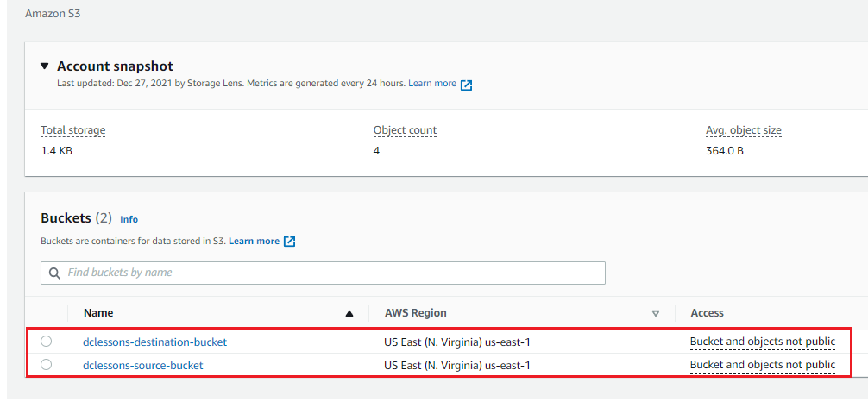868x402 pixels.
Task: Select dclessons-source-bucket radio button
Action: tap(47, 364)
